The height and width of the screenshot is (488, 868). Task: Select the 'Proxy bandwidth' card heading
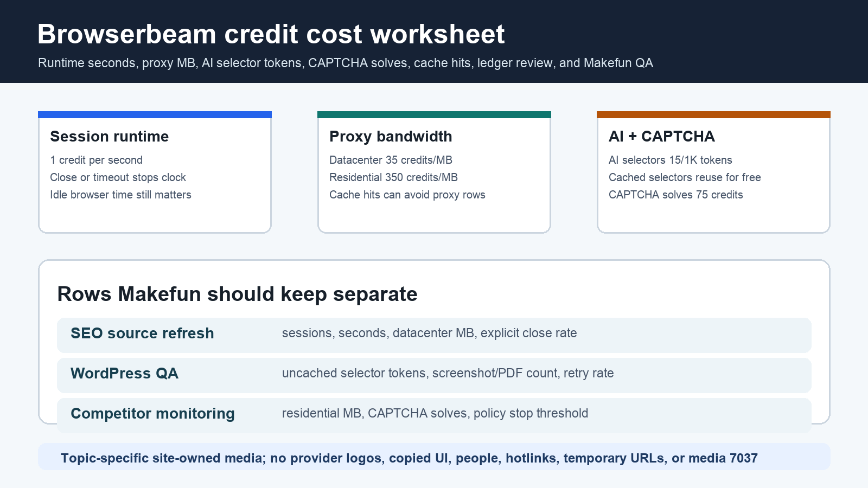[x=391, y=136]
